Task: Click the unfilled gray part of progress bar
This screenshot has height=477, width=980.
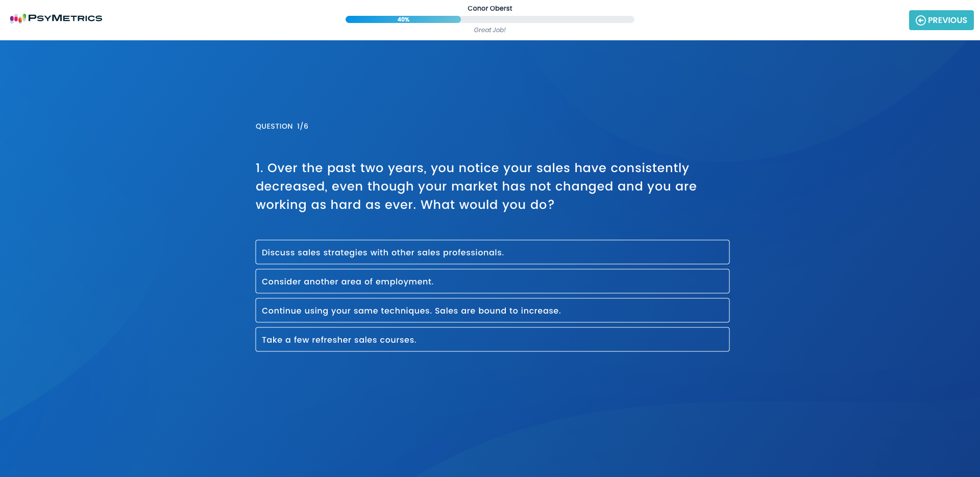Action: [x=546, y=19]
